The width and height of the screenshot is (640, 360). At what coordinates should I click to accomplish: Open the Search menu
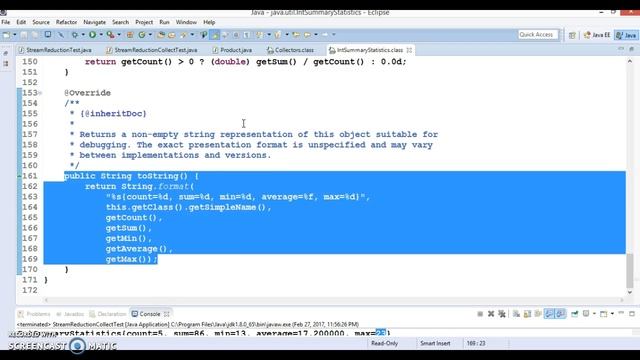click(120, 22)
